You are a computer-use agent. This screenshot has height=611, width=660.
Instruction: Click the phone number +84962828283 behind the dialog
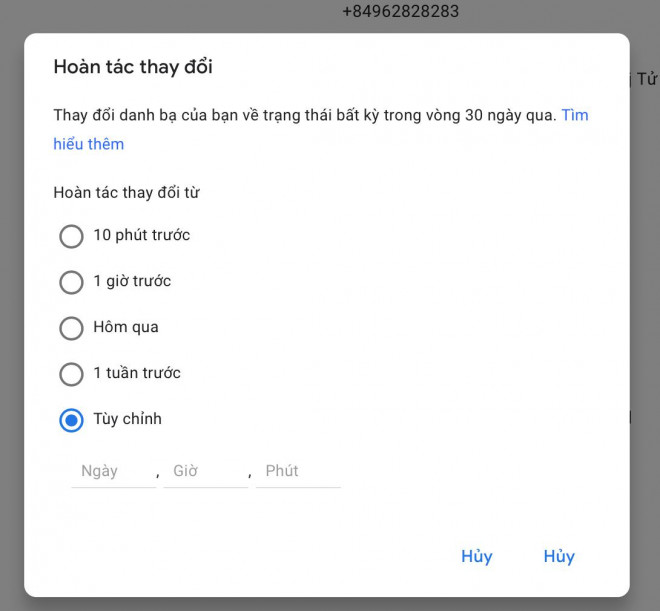[400, 12]
